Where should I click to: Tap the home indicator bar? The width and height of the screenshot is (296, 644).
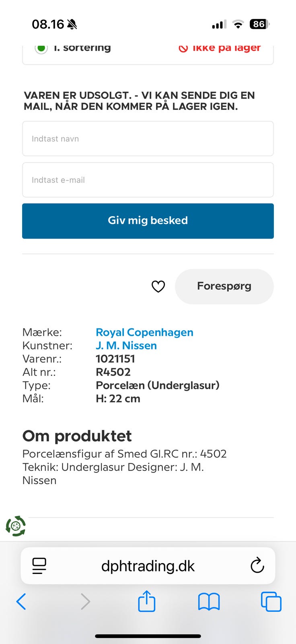(148, 636)
